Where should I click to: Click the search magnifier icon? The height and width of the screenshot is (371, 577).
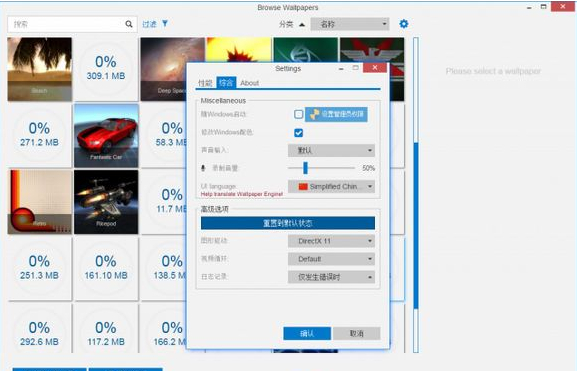pyautogui.click(x=128, y=24)
